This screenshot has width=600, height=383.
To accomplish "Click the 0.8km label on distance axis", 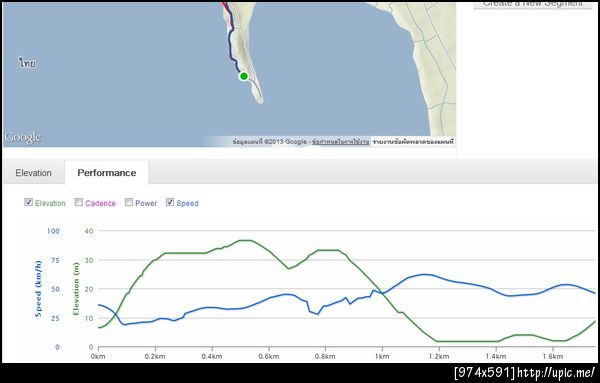I will [x=325, y=356].
